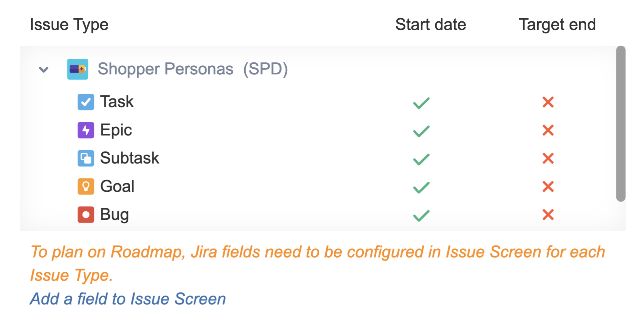644x323 pixels.
Task: Click the Target end cross for Goal
Action: click(x=548, y=187)
